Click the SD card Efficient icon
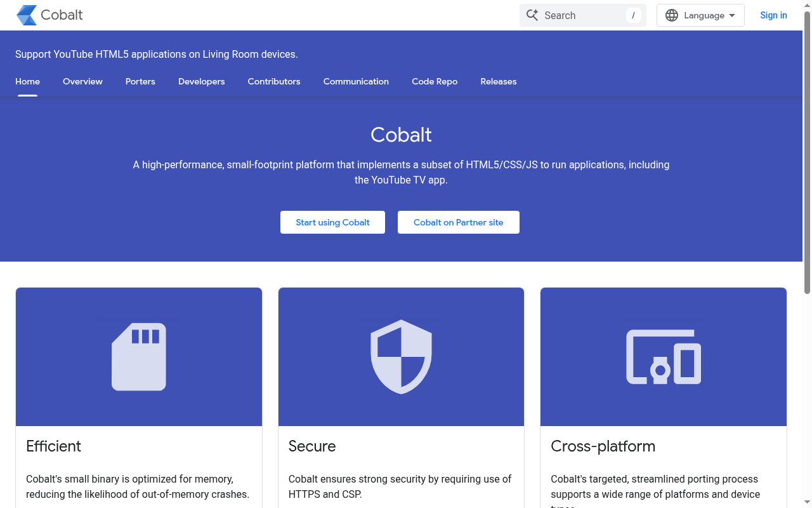The width and height of the screenshot is (812, 508). pos(139,357)
